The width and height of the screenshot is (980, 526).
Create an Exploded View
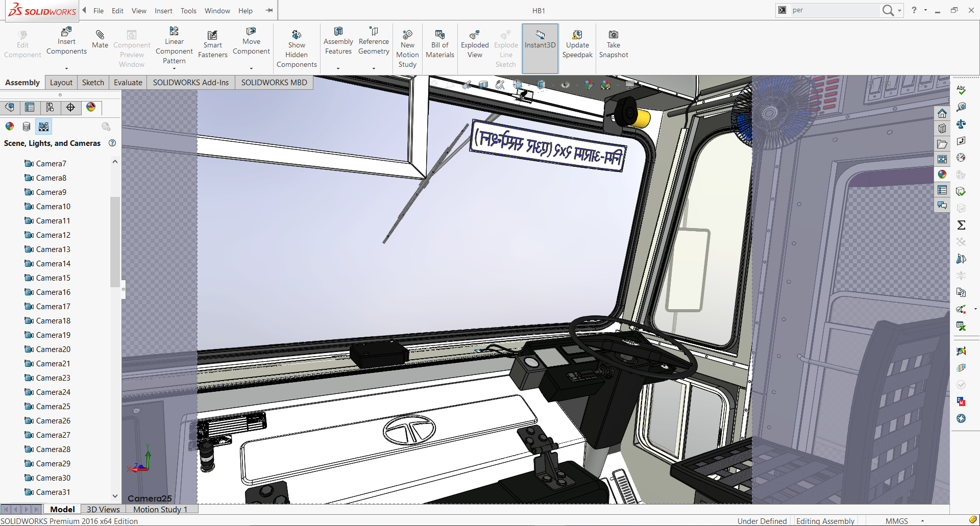coord(474,35)
